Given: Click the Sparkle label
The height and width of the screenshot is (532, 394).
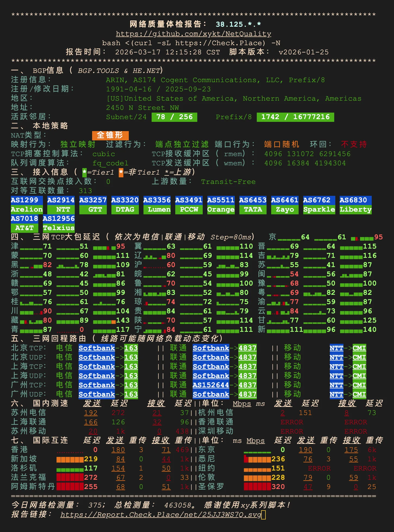Looking at the screenshot, I should coord(319,209).
